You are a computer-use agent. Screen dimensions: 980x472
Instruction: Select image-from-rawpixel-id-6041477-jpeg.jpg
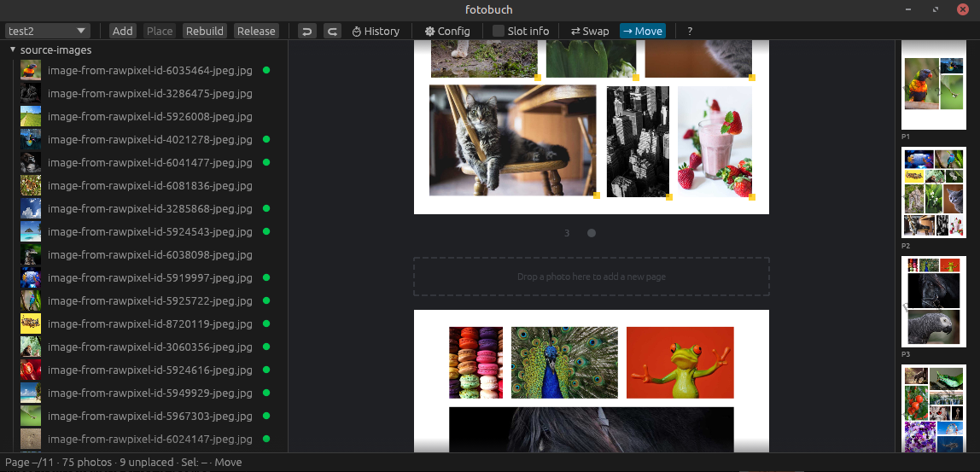150,162
